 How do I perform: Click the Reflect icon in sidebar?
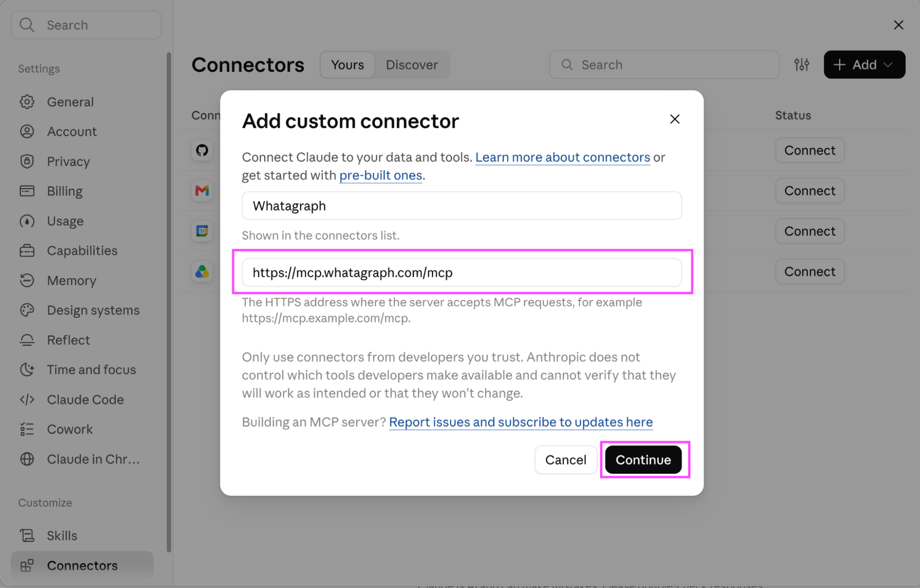[27, 340]
